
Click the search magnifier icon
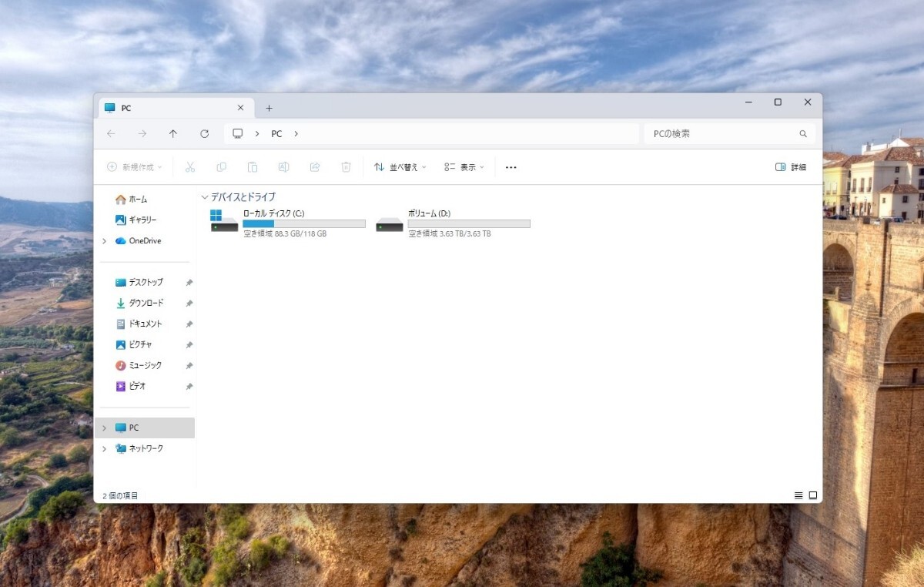tap(803, 133)
